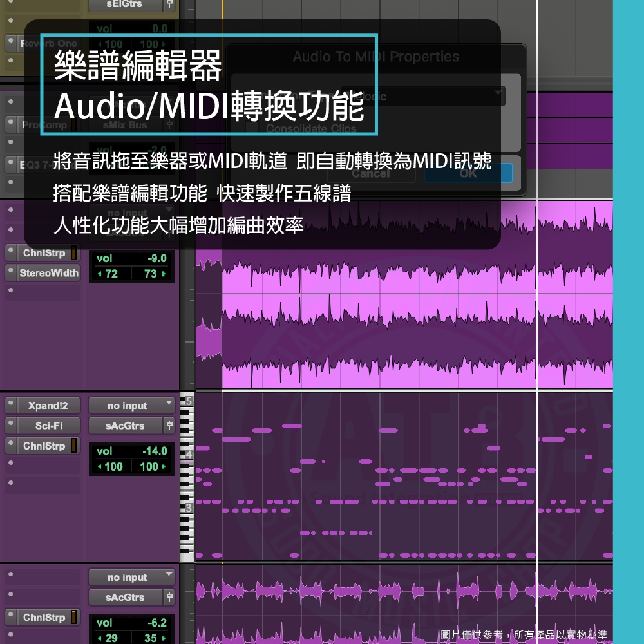The width and height of the screenshot is (644, 644).
Task: Toggle the StereoWidth insert selector dot
Action: (11, 273)
